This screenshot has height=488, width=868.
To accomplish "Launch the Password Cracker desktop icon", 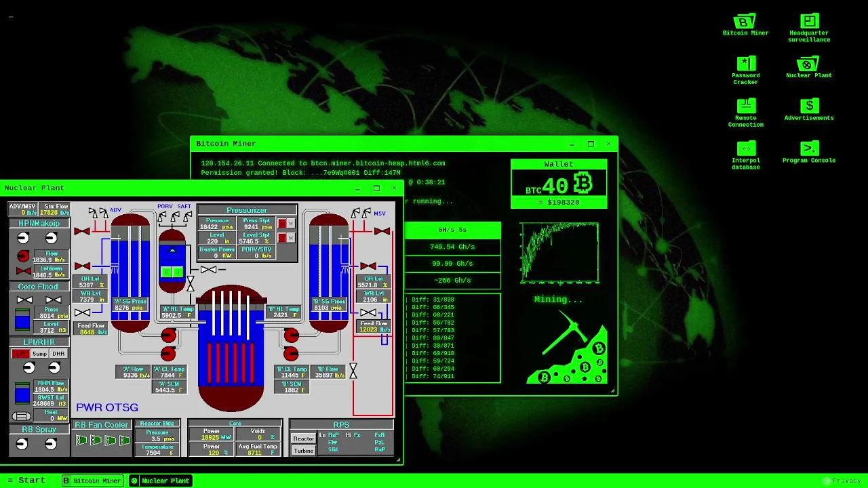I will (745, 70).
